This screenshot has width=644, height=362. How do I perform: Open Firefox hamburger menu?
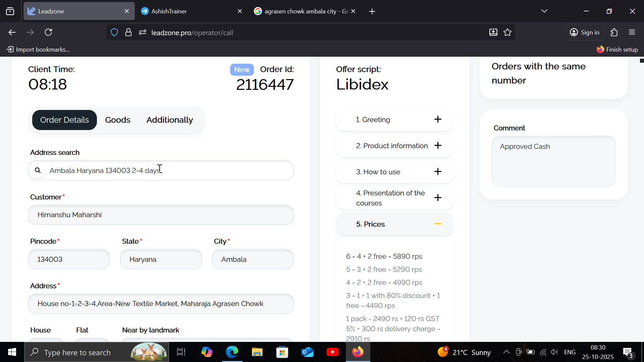pyautogui.click(x=632, y=32)
